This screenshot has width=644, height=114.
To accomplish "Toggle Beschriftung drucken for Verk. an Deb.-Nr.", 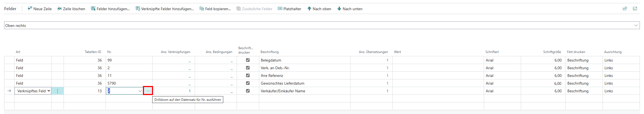I will (x=248, y=68).
